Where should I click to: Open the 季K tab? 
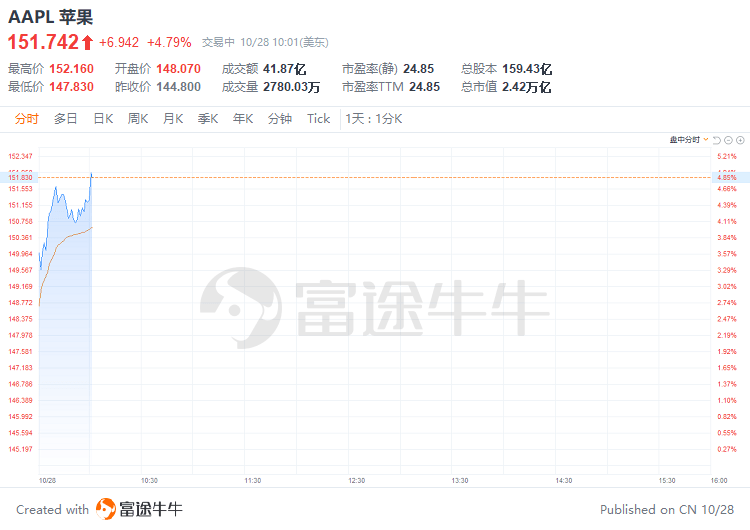208,119
